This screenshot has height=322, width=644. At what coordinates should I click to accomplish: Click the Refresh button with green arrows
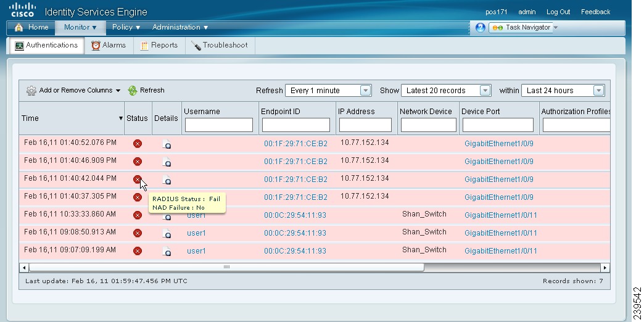[146, 90]
